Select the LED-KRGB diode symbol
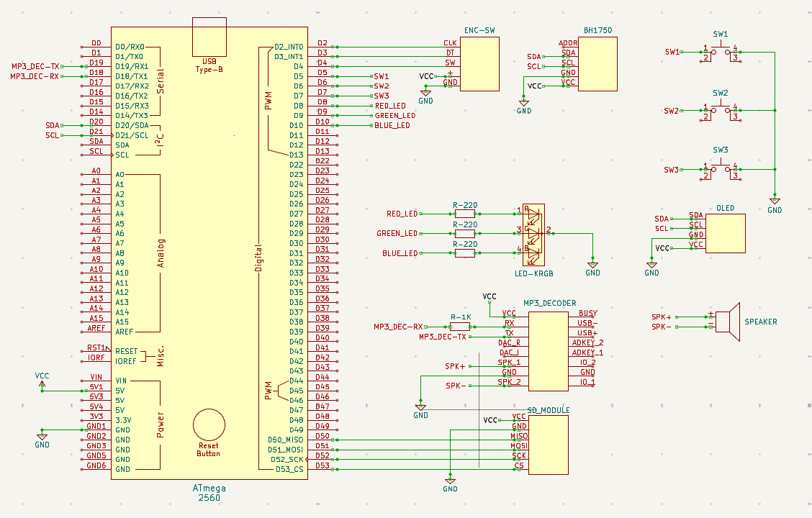This screenshot has height=518, width=812. (533, 234)
